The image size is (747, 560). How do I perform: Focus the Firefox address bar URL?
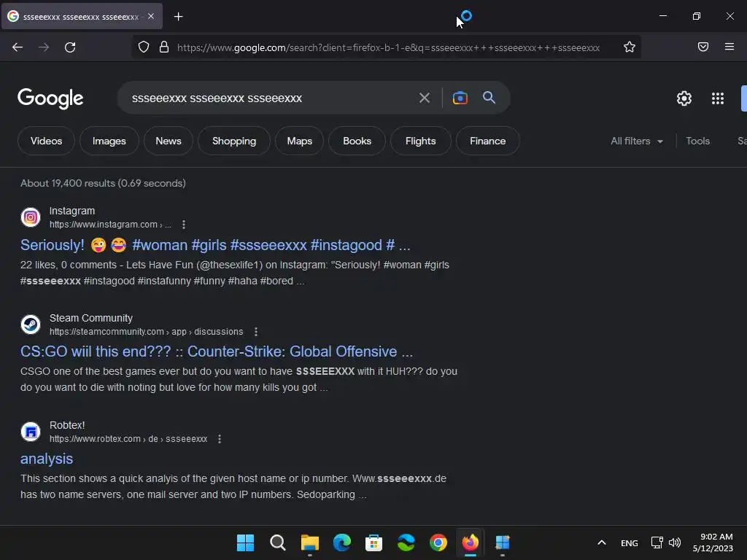pyautogui.click(x=388, y=47)
